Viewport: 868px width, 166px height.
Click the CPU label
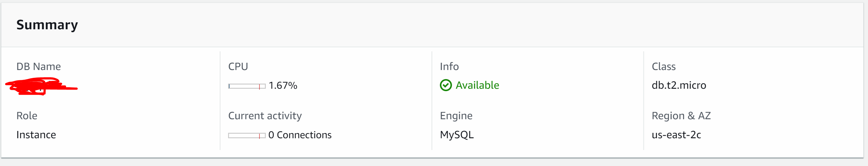(238, 66)
